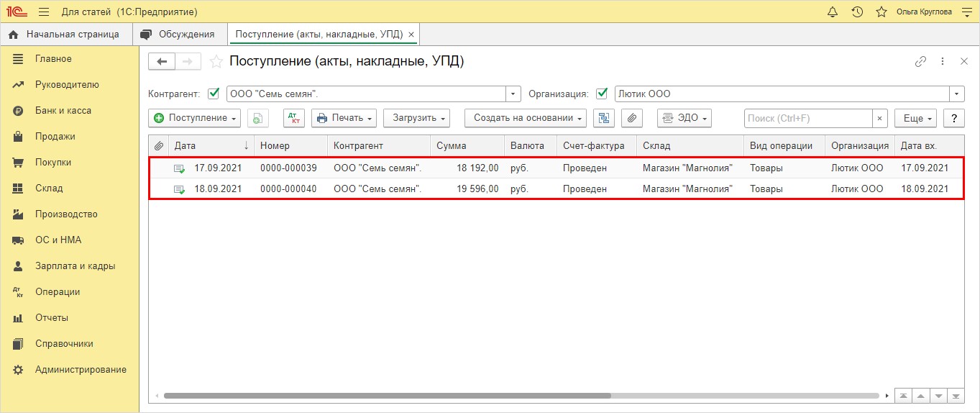Sort by the Сумма column header
The width and height of the screenshot is (980, 413).
[467, 145]
